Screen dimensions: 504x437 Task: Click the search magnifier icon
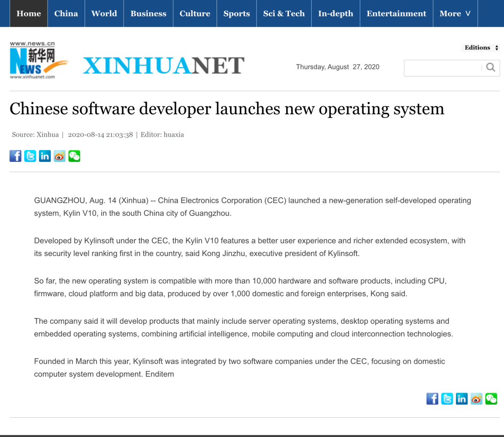point(490,67)
